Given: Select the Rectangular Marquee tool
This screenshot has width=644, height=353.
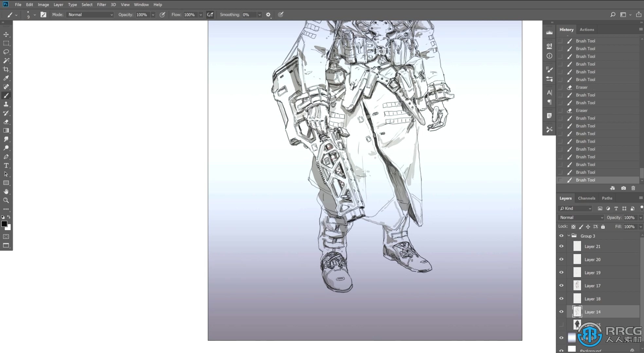Looking at the screenshot, I should click(6, 43).
